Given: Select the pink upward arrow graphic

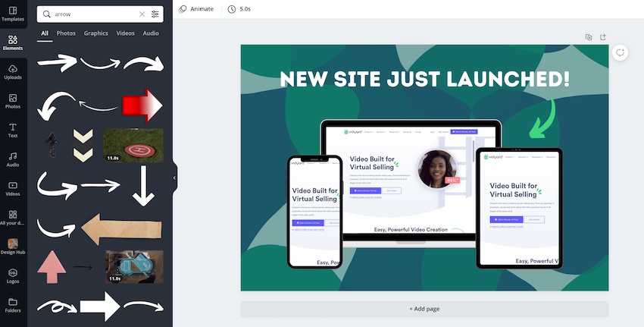Looking at the screenshot, I should pyautogui.click(x=52, y=267).
